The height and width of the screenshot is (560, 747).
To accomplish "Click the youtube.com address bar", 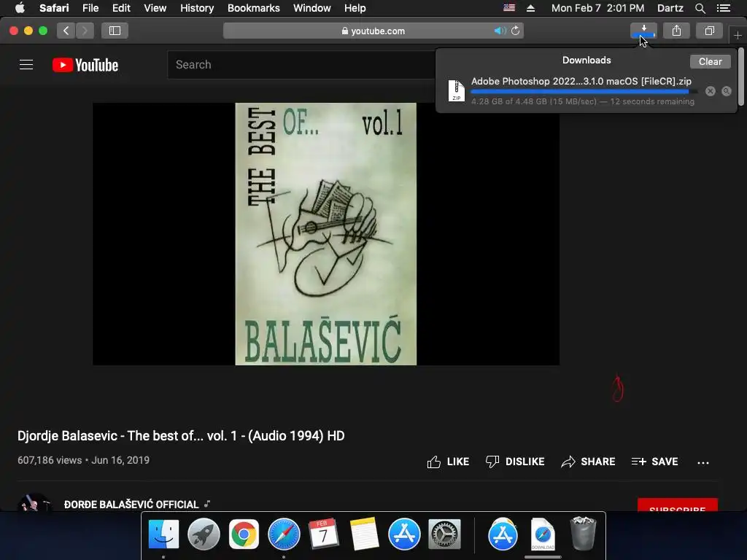I will [373, 31].
